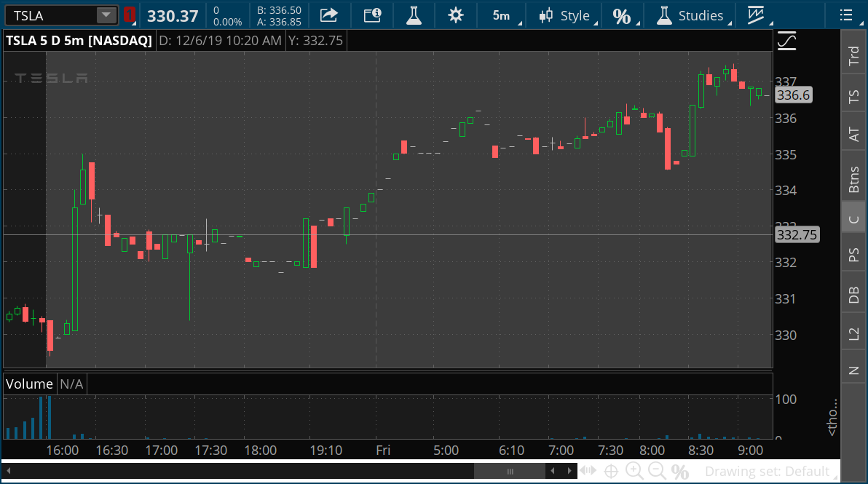Open chart settings gear icon
868x484 pixels.
coord(456,15)
